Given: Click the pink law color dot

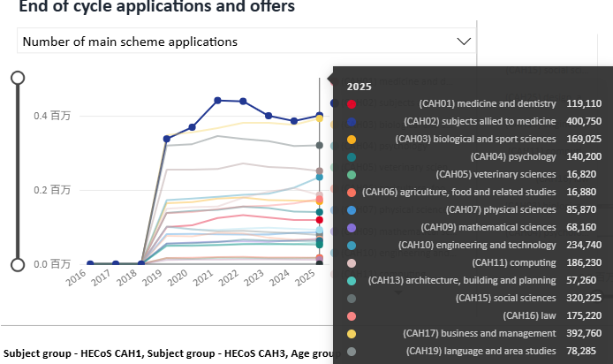Looking at the screenshot, I should (x=352, y=315).
